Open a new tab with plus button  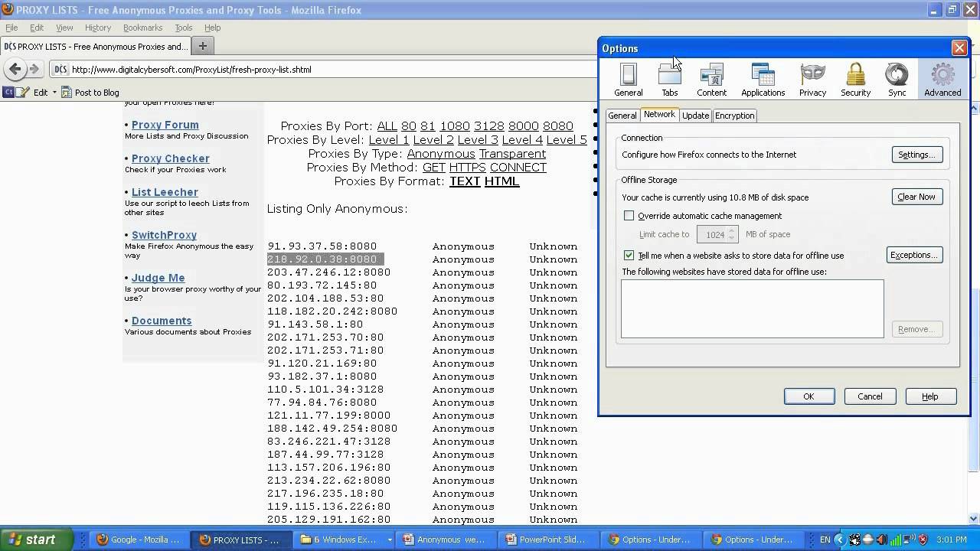coord(203,46)
